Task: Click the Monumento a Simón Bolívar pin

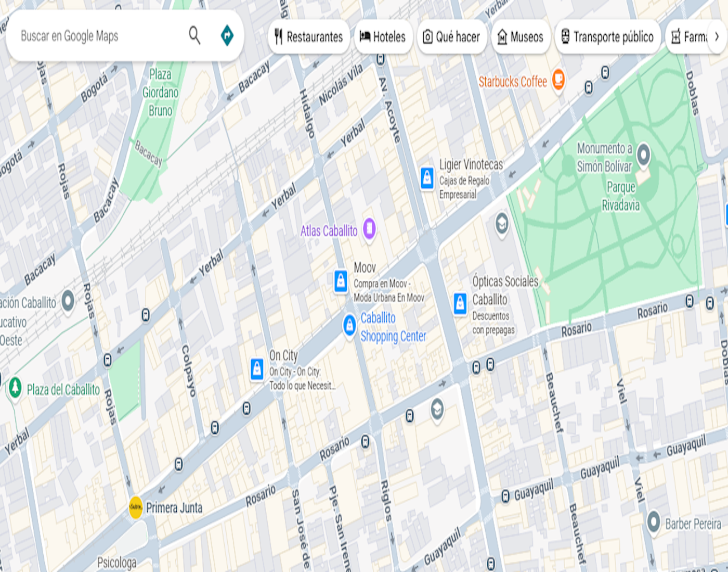Action: click(x=643, y=154)
